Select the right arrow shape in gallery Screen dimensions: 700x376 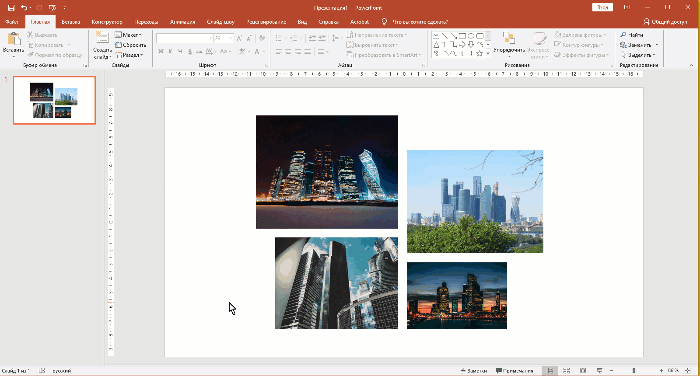coord(462,45)
